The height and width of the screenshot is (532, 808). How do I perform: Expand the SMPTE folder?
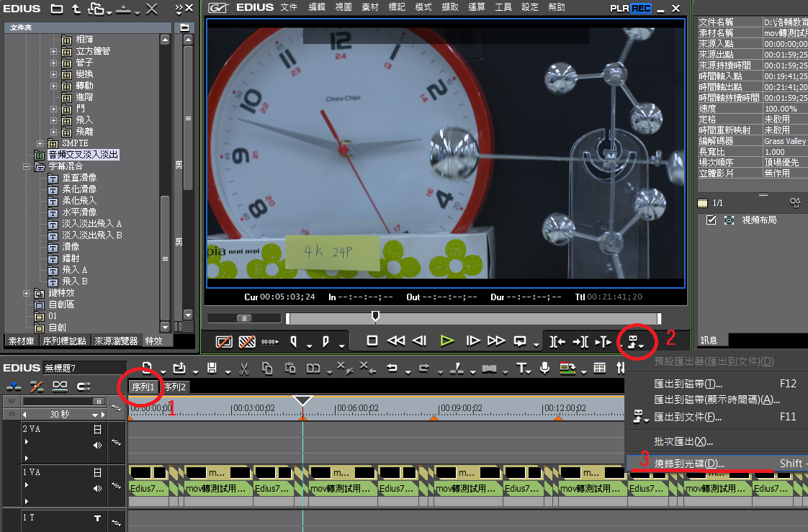tap(40, 143)
